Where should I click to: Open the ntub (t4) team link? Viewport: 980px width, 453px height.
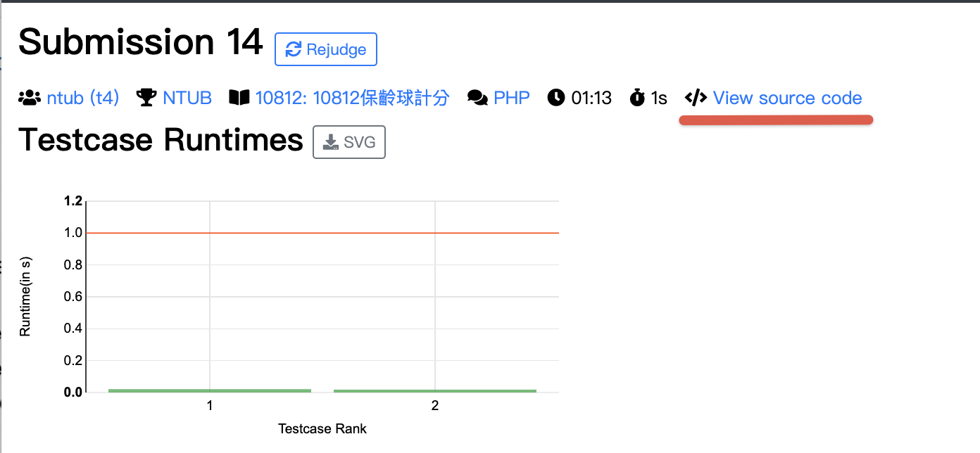pos(83,98)
